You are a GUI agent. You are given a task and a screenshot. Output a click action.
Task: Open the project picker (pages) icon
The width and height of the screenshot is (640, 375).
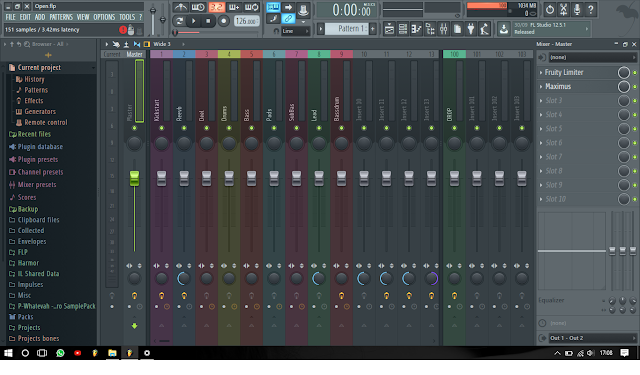point(457,29)
